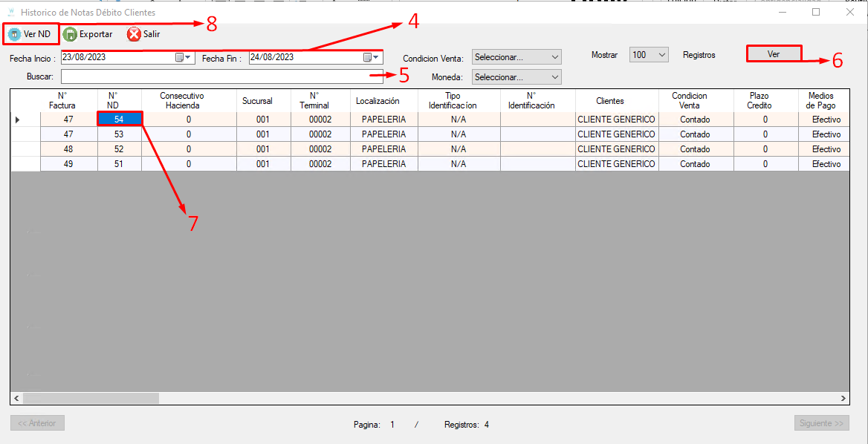Image resolution: width=868 pixels, height=444 pixels.
Task: Click the Siguiente page button
Action: [821, 423]
